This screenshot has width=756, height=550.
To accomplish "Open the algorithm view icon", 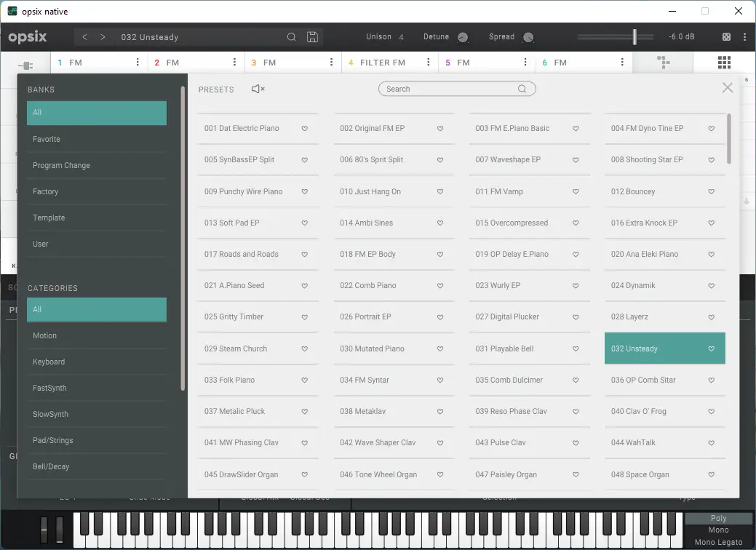I will 664,62.
